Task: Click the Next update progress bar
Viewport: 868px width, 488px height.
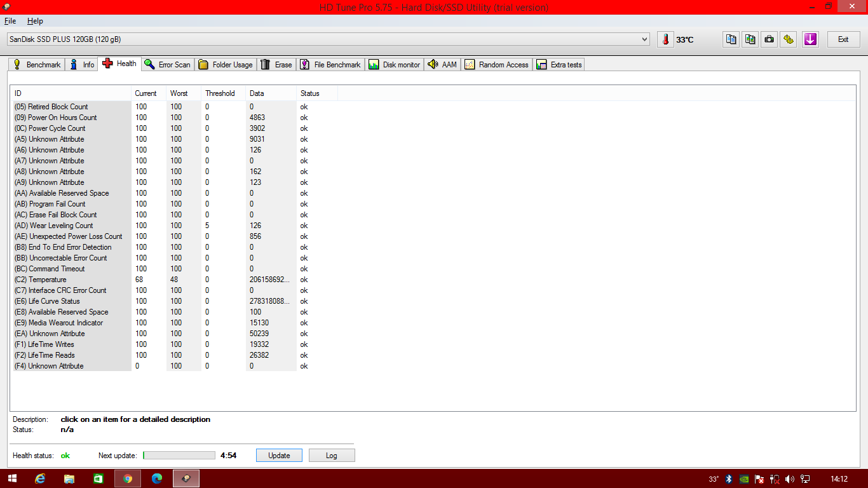Action: pyautogui.click(x=179, y=456)
